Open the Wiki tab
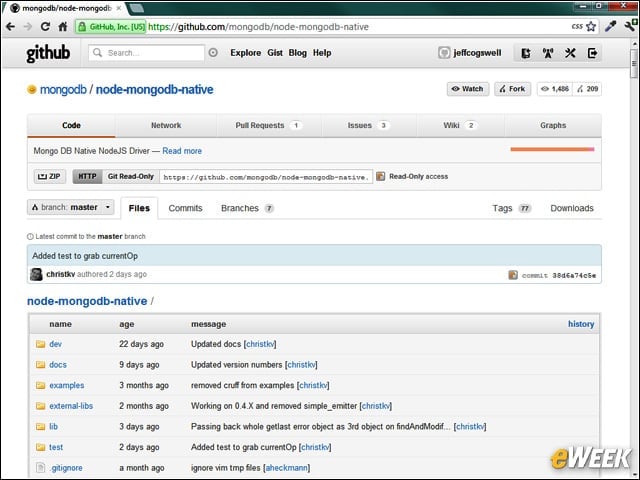This screenshot has width=640, height=480. click(460, 125)
